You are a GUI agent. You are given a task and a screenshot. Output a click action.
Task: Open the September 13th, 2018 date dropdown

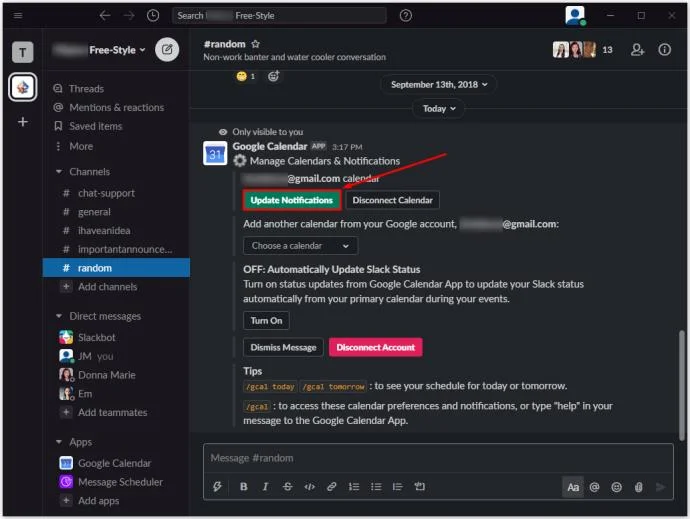pyautogui.click(x=439, y=85)
